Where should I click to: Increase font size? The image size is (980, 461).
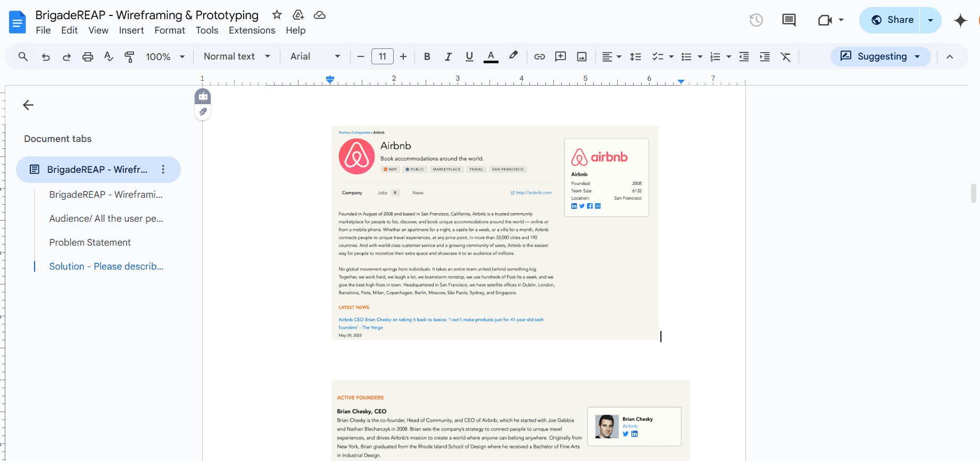coord(403,56)
